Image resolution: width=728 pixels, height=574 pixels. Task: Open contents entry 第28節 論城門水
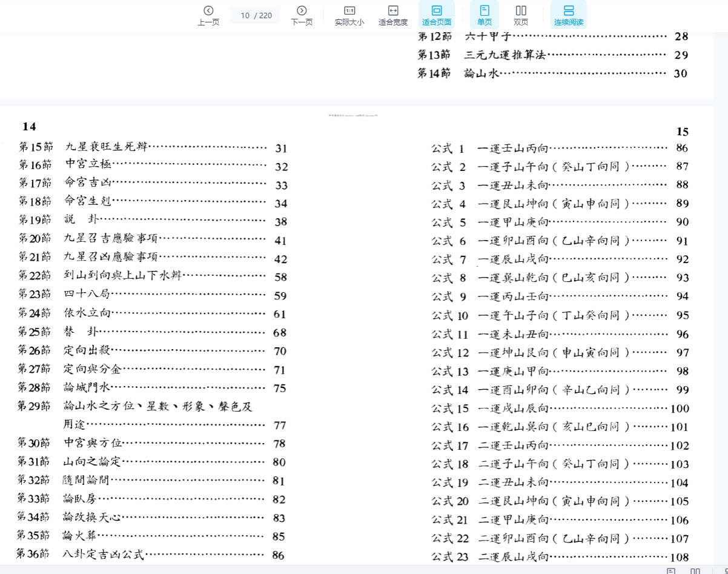88,387
